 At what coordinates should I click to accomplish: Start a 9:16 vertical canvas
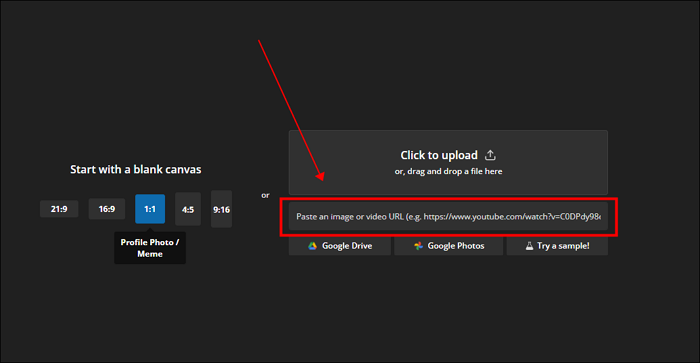221,209
